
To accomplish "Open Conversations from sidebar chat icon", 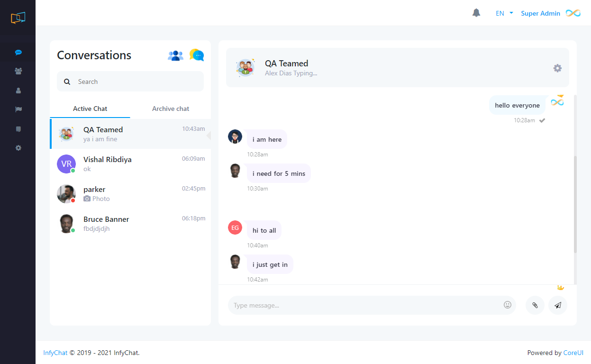I will tap(18, 53).
